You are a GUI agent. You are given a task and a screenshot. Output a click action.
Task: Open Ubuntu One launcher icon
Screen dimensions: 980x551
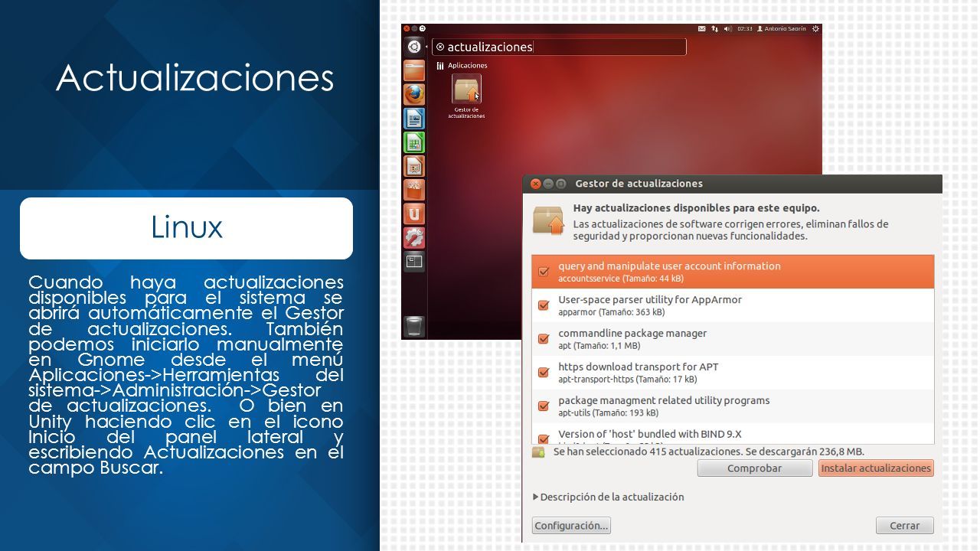pyautogui.click(x=414, y=214)
